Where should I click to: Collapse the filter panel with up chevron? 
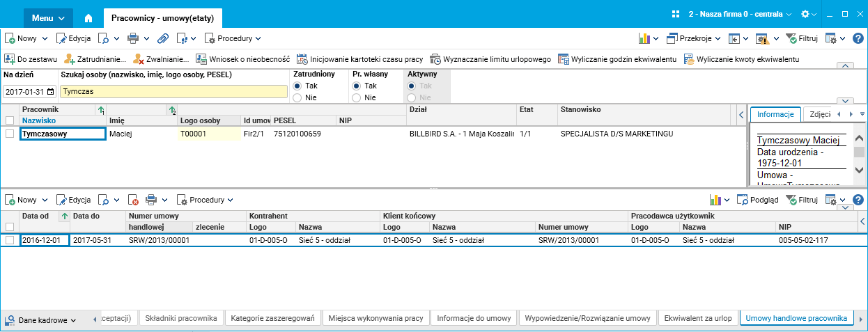coord(845,65)
